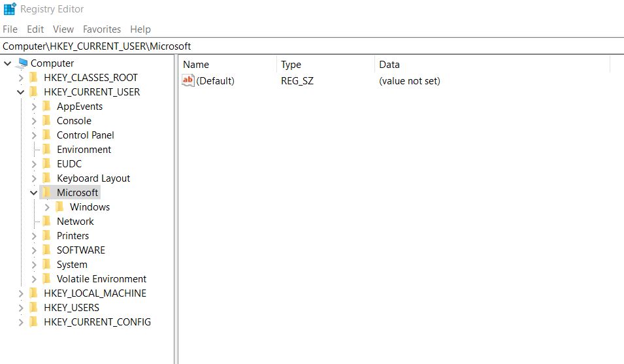
Task: Collapse the Computer root node
Action: pos(8,63)
